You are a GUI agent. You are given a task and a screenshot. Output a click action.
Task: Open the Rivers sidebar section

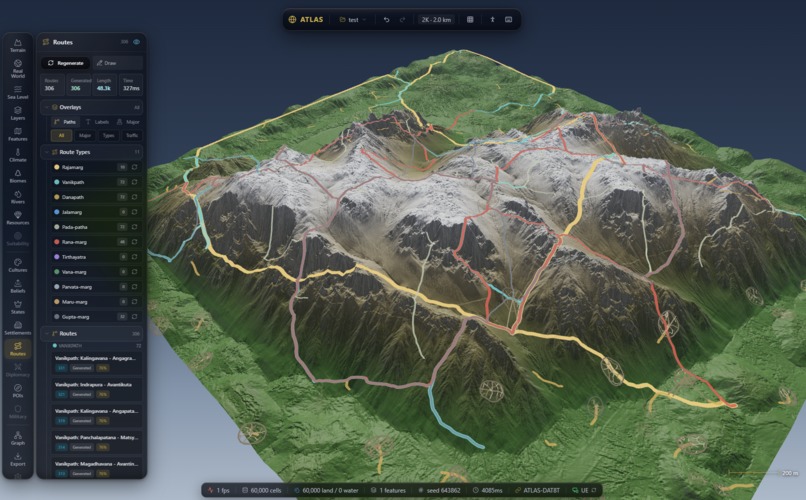(x=17, y=197)
